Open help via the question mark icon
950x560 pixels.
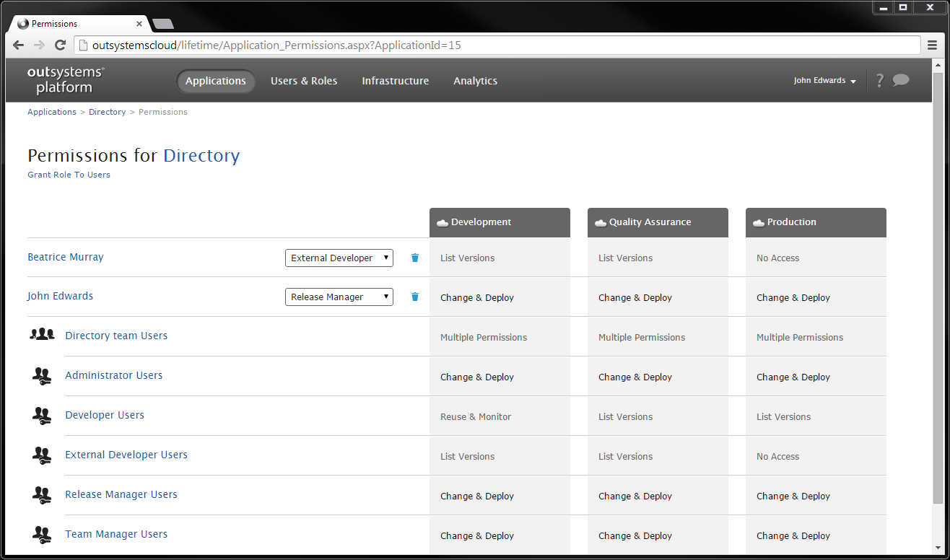pos(879,80)
